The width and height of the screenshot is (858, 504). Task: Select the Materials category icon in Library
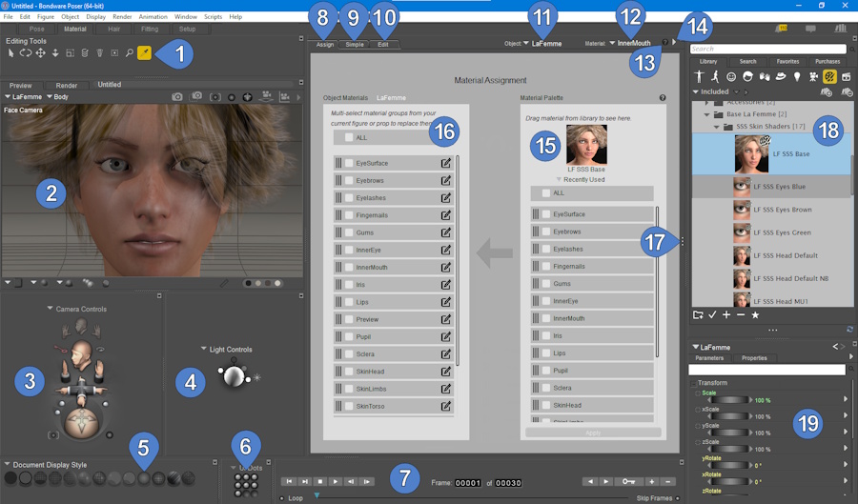tap(829, 76)
